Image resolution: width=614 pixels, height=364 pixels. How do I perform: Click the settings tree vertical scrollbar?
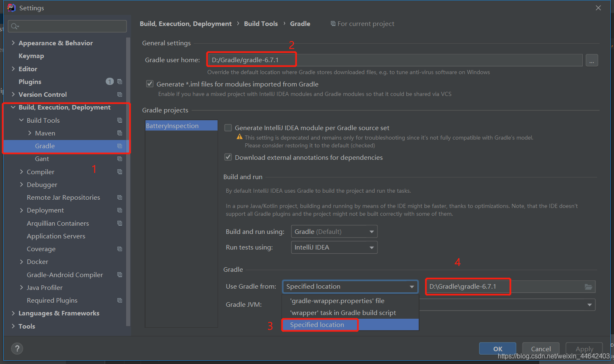coord(128,181)
